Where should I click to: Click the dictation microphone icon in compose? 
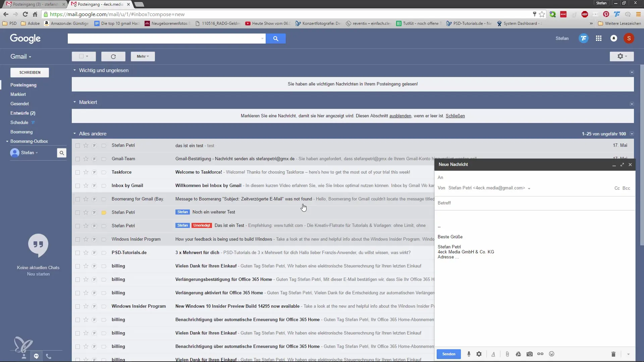tap(469, 354)
